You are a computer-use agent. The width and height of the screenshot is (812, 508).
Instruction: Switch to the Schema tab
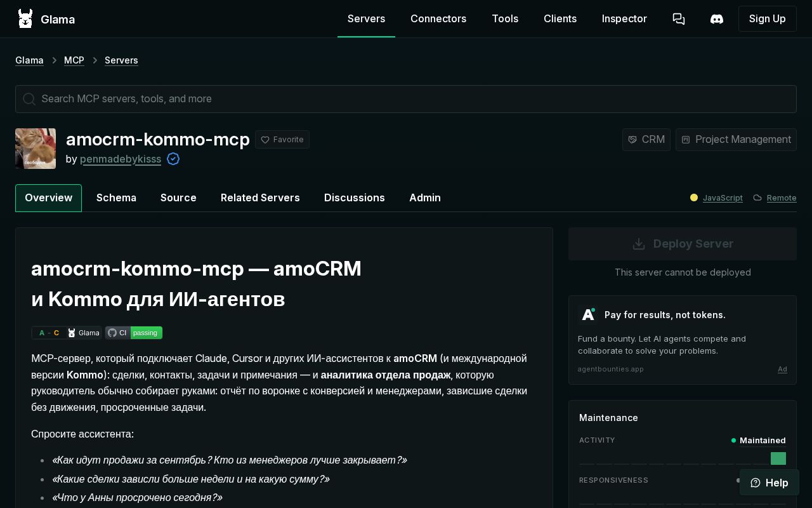[116, 198]
